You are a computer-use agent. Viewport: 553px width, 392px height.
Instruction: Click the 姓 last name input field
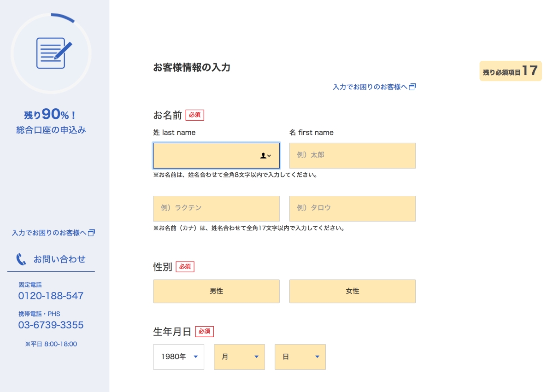click(x=205, y=156)
